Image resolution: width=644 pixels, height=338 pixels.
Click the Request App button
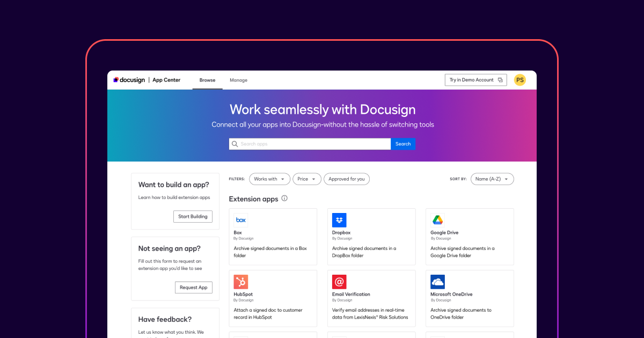pyautogui.click(x=193, y=287)
